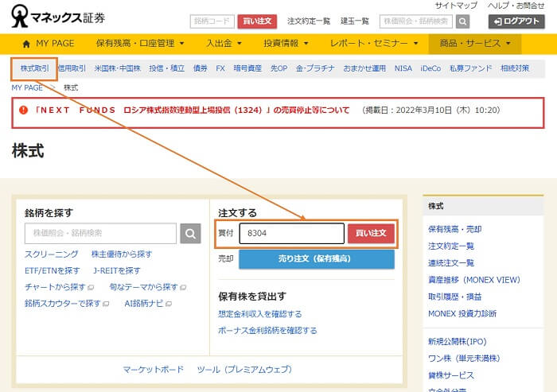Screen dimensions: 557x392
Task: Open the スクリーニング link
Action: click(52, 254)
